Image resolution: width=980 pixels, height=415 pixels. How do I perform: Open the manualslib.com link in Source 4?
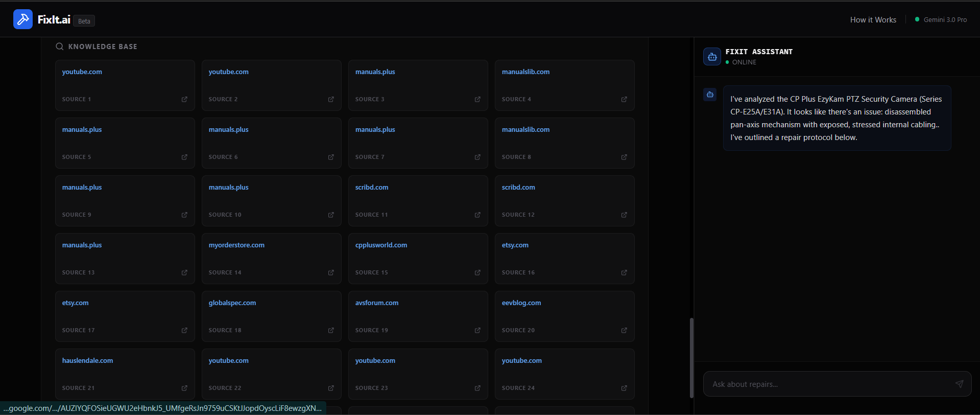(x=526, y=72)
